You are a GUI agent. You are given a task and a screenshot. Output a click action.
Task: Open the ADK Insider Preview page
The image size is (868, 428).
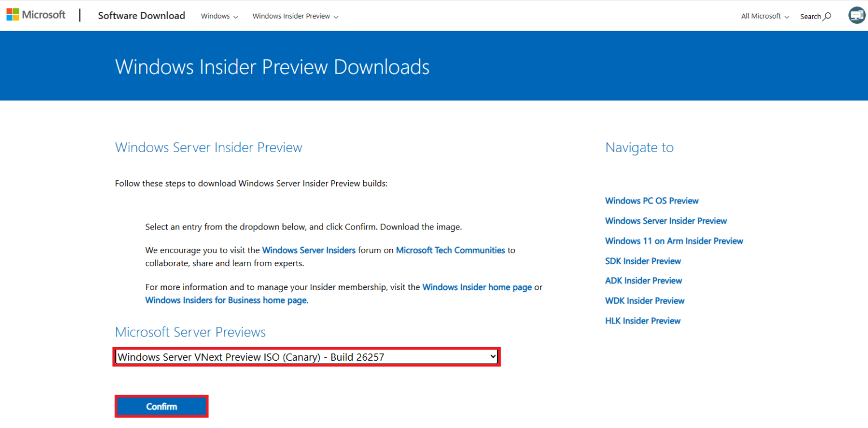tap(643, 280)
